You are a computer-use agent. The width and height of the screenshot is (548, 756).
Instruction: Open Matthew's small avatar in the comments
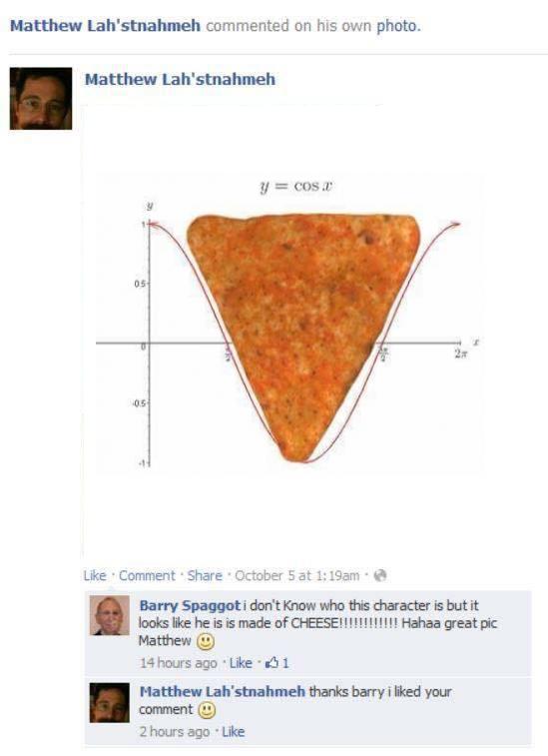coord(110,702)
